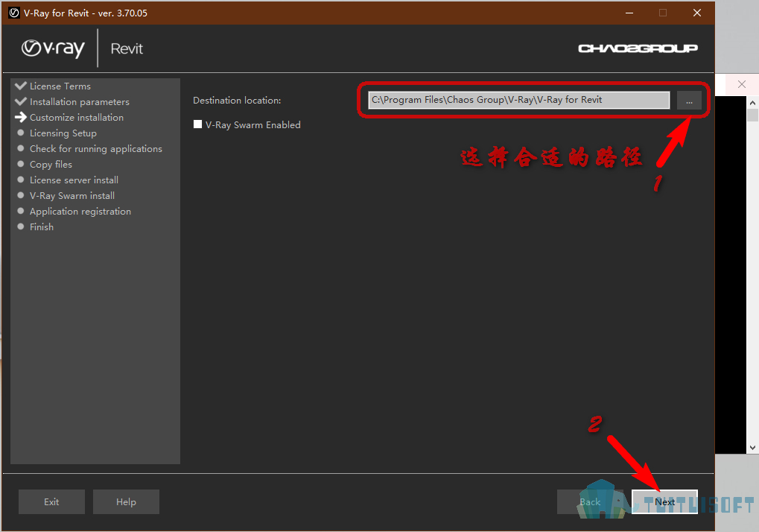Click the Next button
759x532 pixels.
coord(664,502)
